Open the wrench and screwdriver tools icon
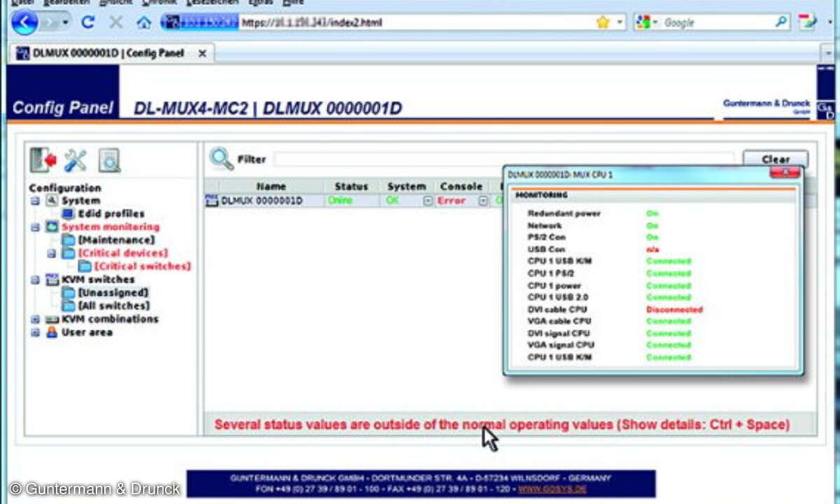The height and width of the screenshot is (504, 840). [76, 160]
